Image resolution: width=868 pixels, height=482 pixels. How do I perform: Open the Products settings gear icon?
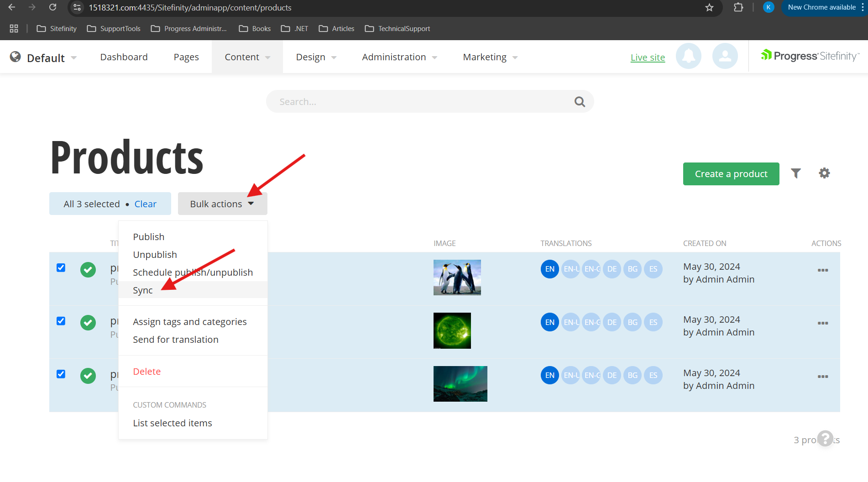pos(824,173)
